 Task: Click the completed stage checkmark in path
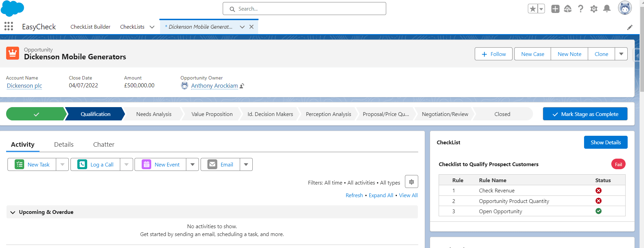tap(36, 114)
